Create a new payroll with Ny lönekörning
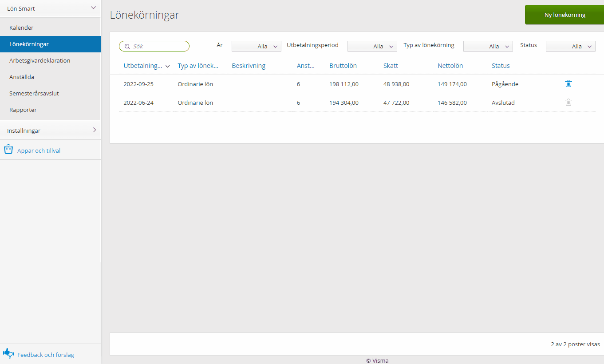Image resolution: width=604 pixels, height=364 pixels. 565,15
